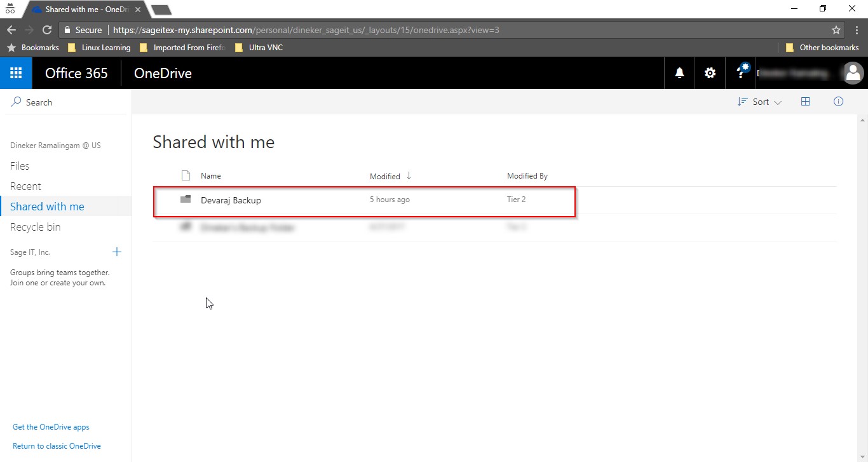The image size is (868, 462).
Task: Open the Other bookmarks folder
Action: point(822,48)
